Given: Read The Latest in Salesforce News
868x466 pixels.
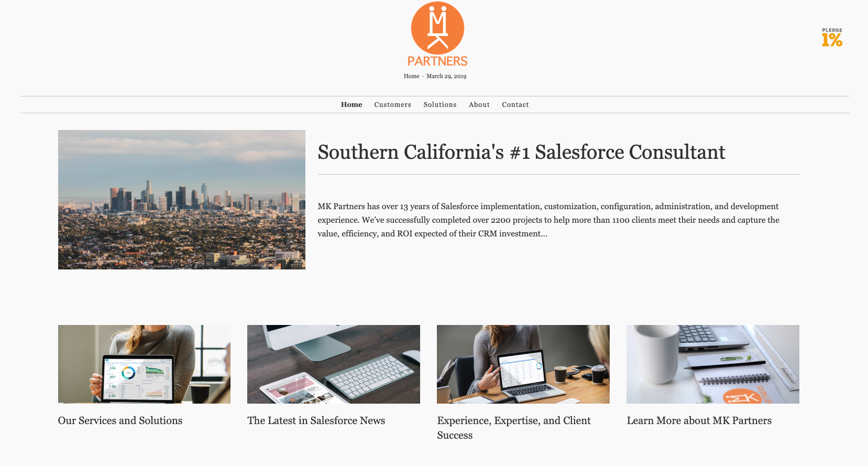Looking at the screenshot, I should click(316, 420).
